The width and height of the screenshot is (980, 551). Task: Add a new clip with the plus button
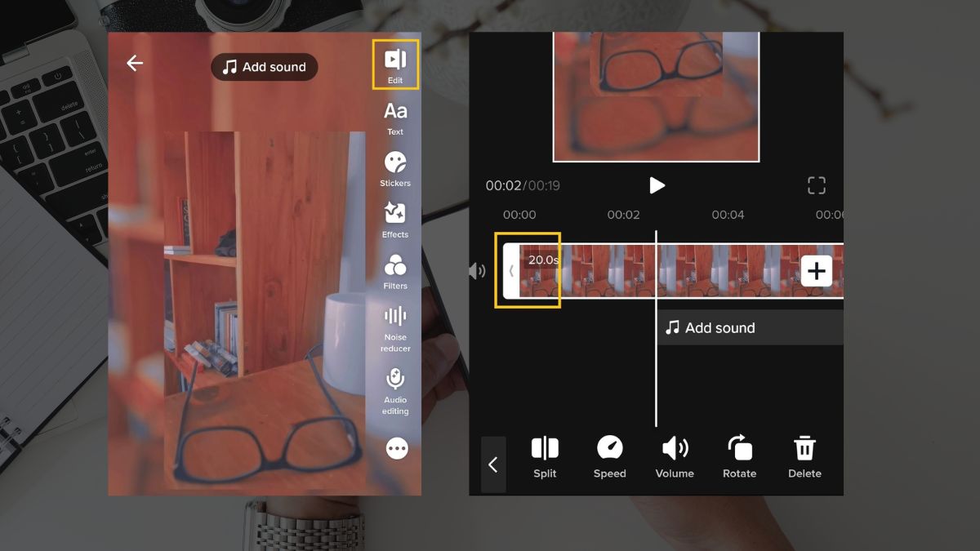pyautogui.click(x=816, y=270)
